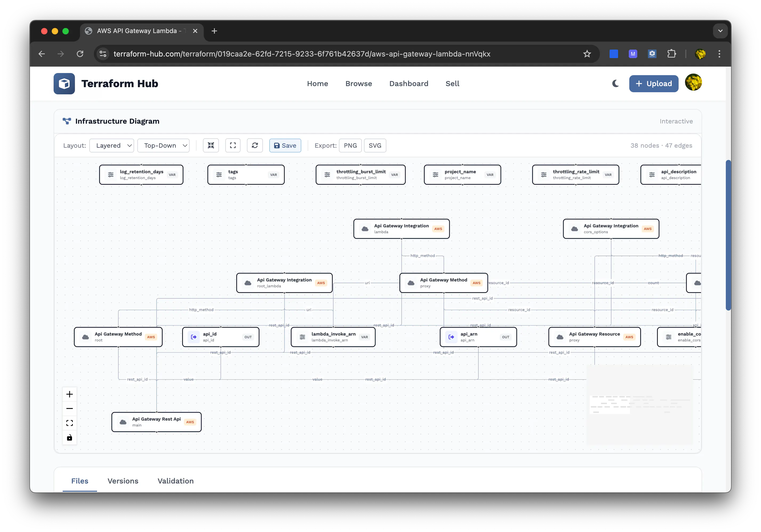Zoom out on the diagram canvas
761x532 pixels.
[x=70, y=408]
